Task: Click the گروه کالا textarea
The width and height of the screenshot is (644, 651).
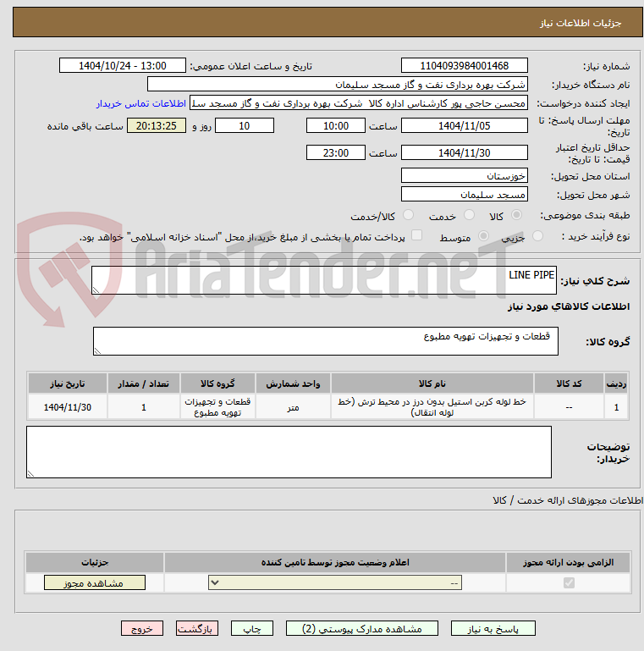Action: tap(326, 341)
